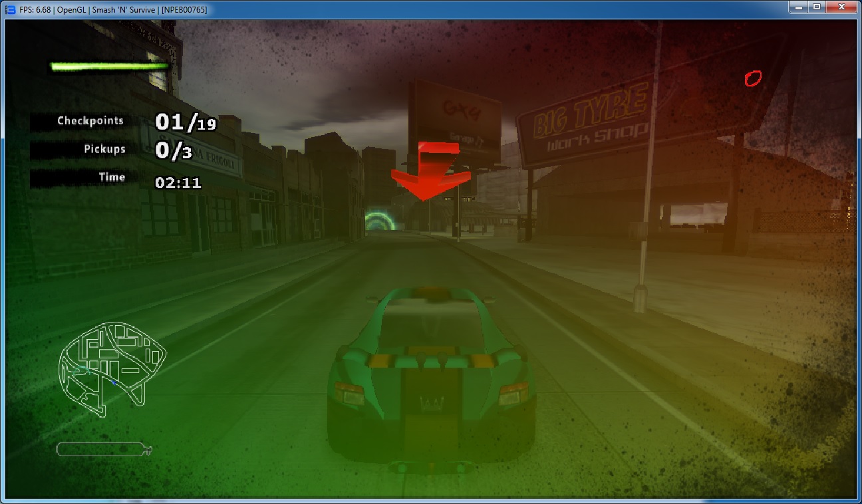Select the Time label

pos(112,177)
